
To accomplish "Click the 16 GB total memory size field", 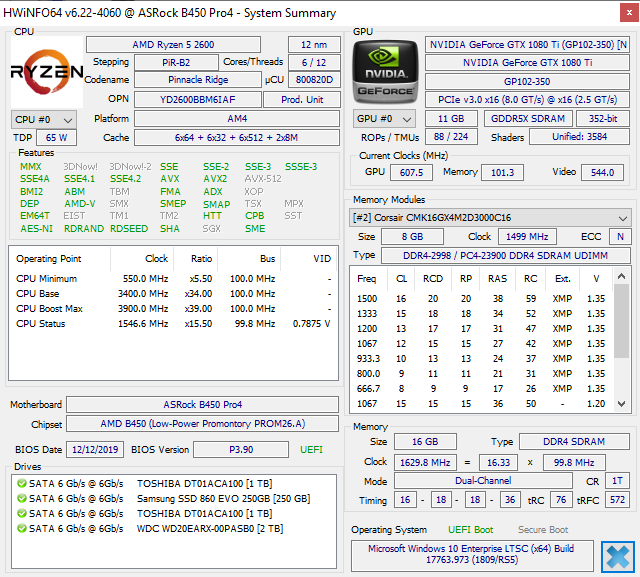I will point(425,442).
